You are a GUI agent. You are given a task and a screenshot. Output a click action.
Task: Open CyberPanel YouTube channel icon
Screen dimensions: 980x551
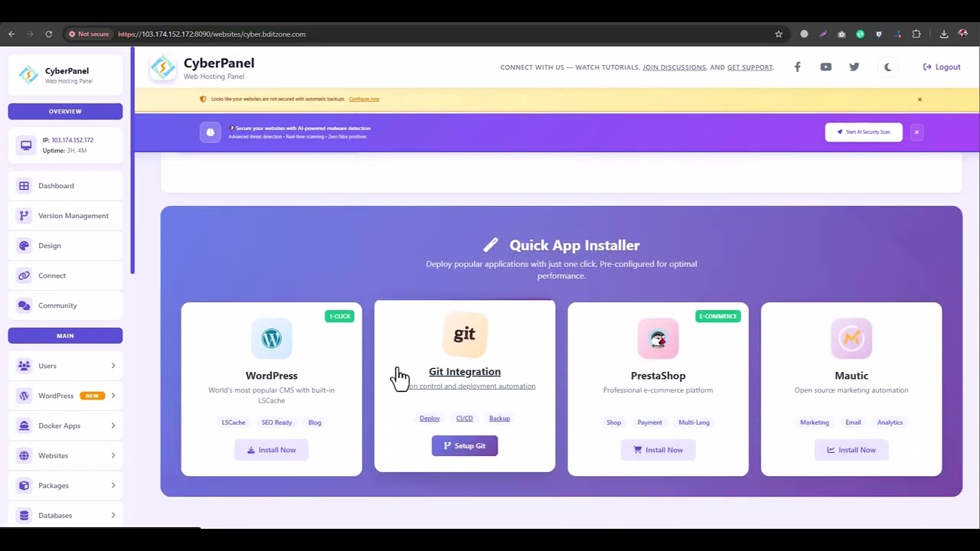tap(825, 67)
